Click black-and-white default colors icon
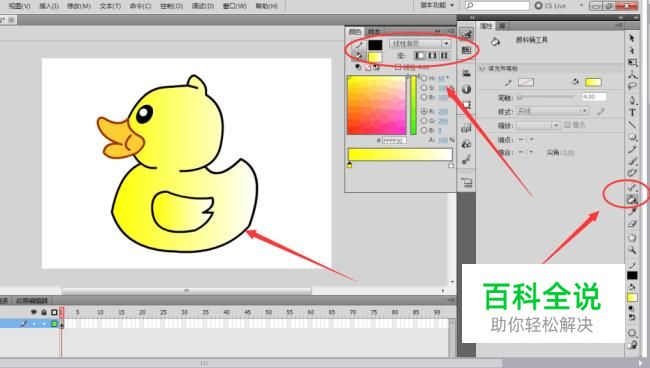 (358, 67)
